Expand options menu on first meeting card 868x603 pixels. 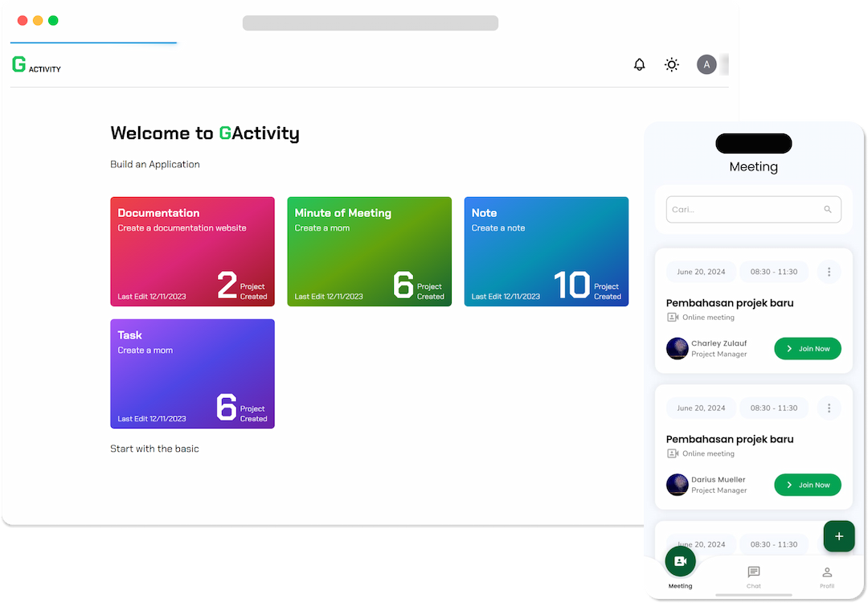point(829,272)
